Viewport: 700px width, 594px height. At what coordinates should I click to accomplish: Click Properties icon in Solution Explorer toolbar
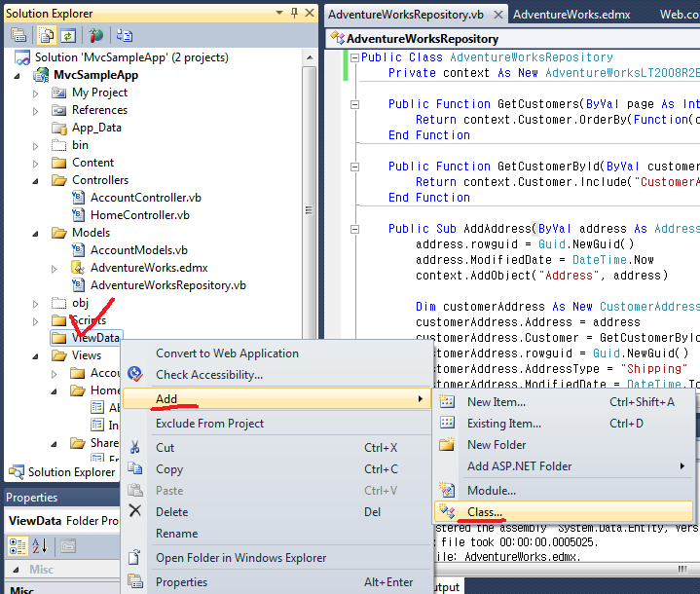pos(18,35)
